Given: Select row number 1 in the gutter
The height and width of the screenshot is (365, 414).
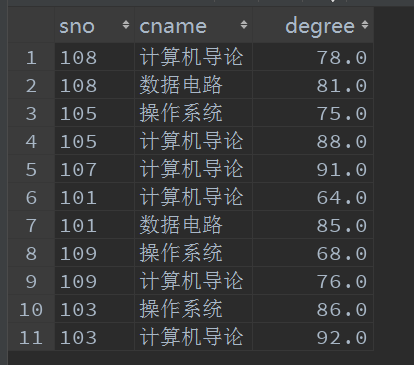Looking at the screenshot, I should point(31,58).
